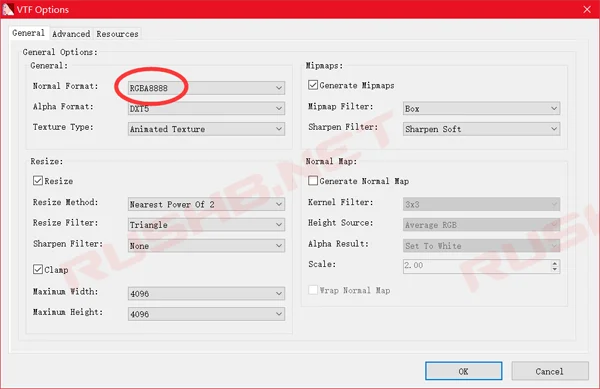Enable Generate Normal Map checkbox
Screen dimensions: 600x389
(313, 181)
